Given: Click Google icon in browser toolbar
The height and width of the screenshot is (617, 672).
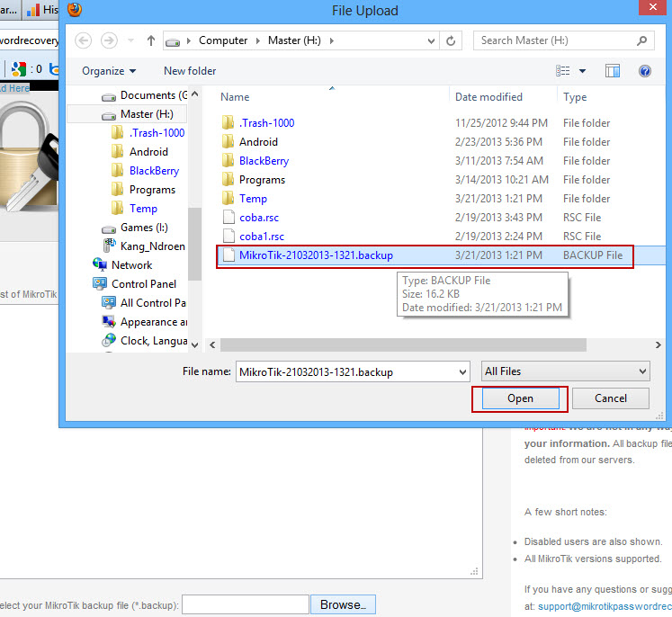Looking at the screenshot, I should [18, 69].
